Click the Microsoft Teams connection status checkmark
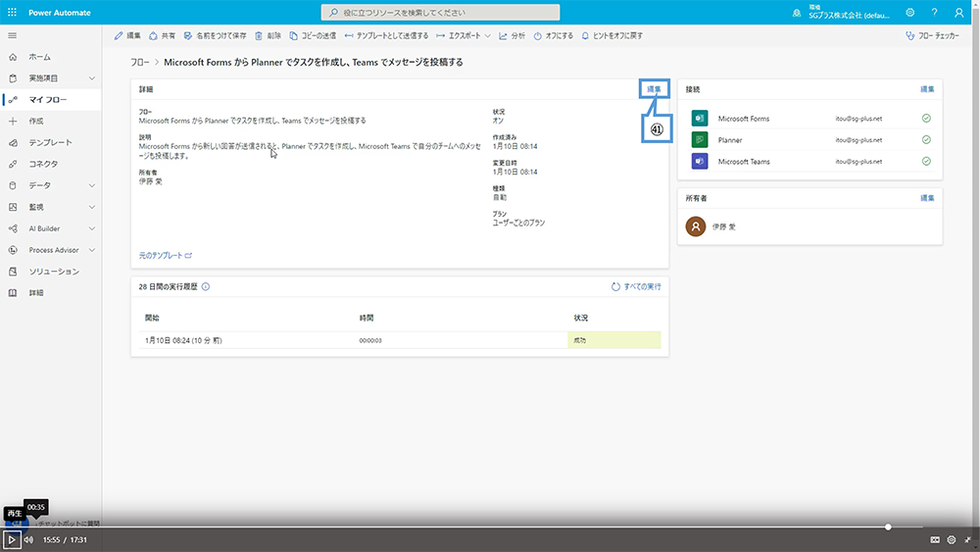 [926, 162]
